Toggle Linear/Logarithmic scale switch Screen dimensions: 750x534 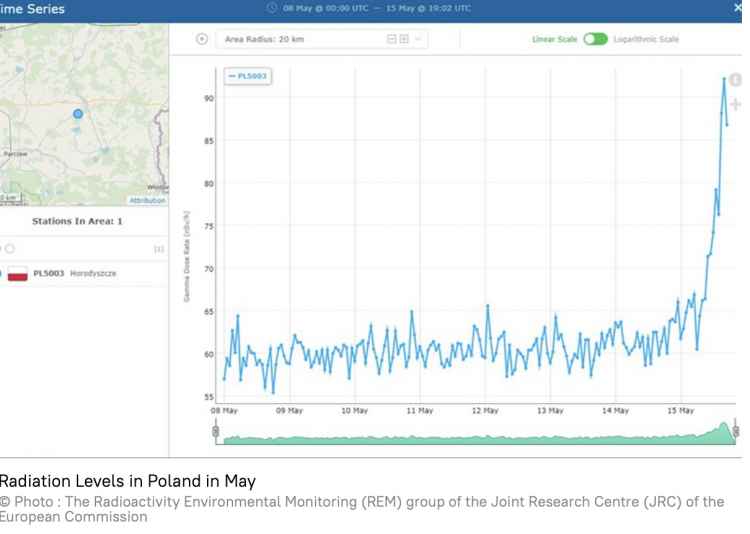coord(596,39)
